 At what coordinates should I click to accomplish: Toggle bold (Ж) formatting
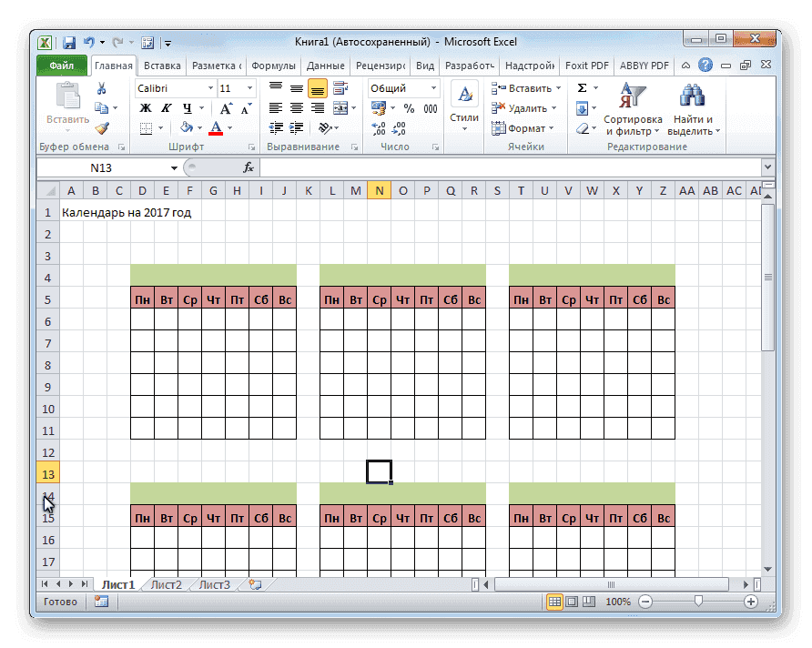144,106
